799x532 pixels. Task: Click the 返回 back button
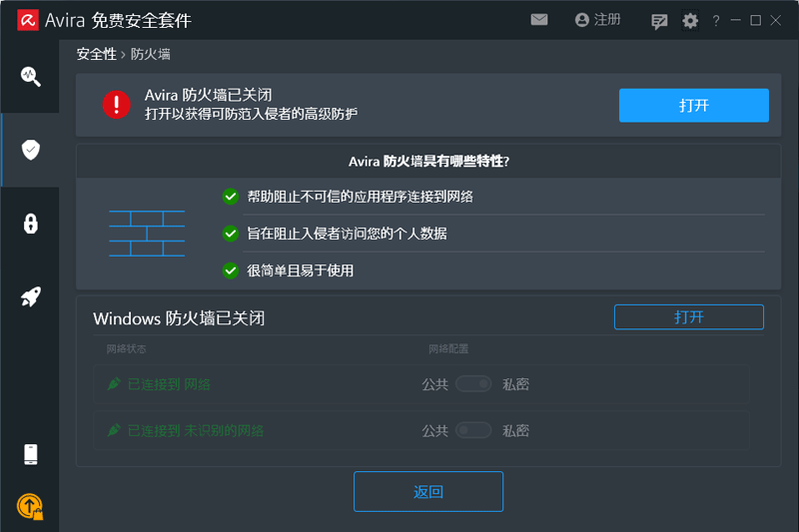coord(427,491)
